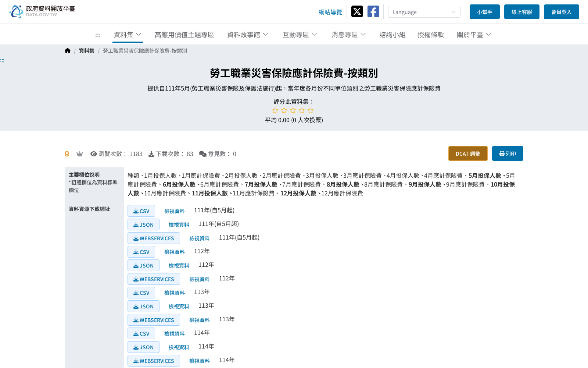The height and width of the screenshot is (368, 588).
Task: Click the comments speech-bubble icon
Action: coord(203,154)
